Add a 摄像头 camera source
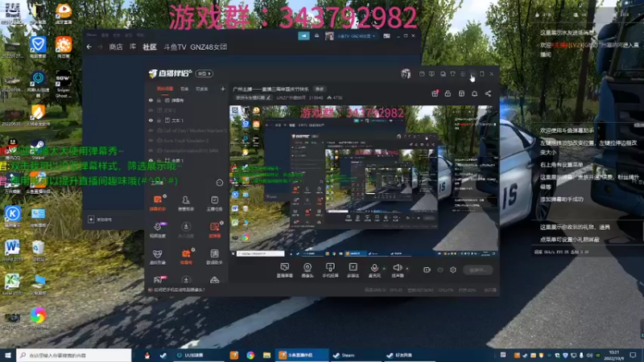The height and width of the screenshot is (362, 644). coord(308,270)
